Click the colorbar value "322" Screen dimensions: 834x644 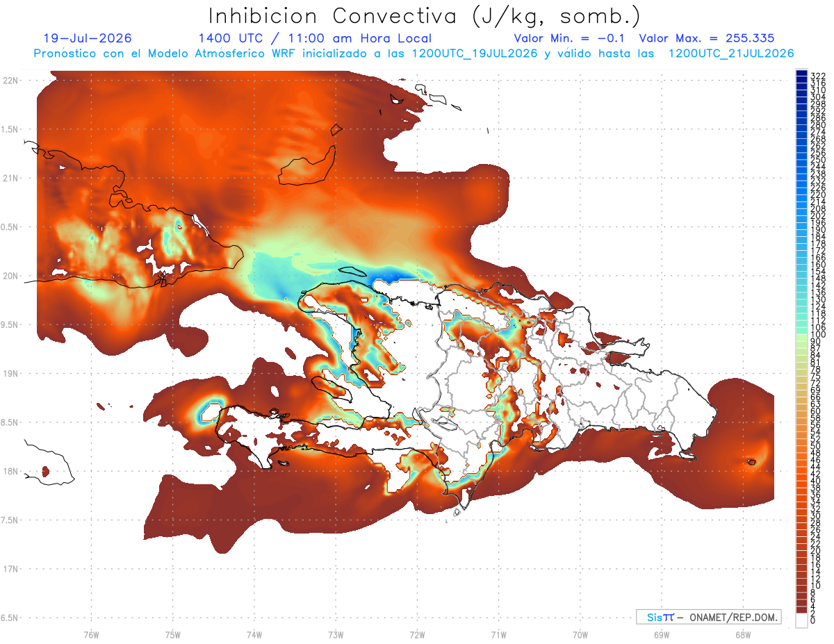[x=817, y=76]
